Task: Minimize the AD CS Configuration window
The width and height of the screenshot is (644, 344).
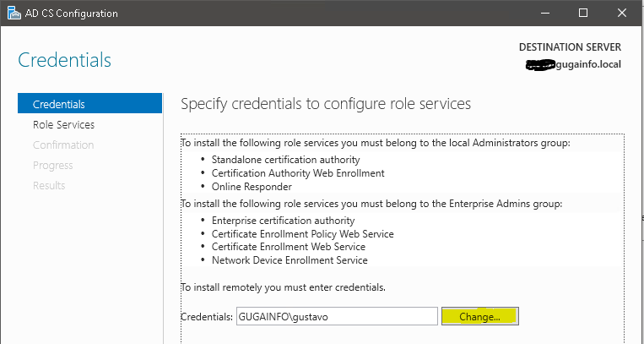Action: [x=544, y=14]
